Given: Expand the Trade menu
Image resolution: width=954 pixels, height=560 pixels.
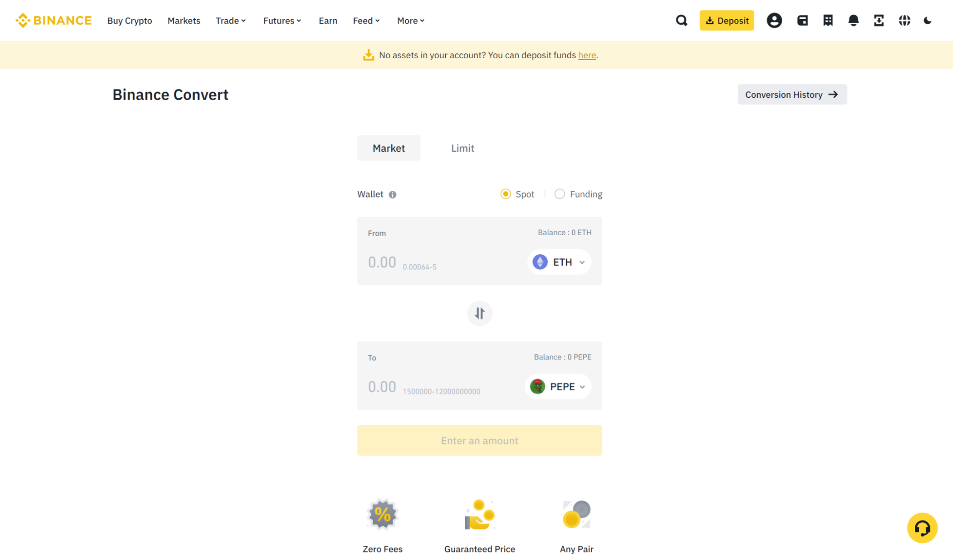Looking at the screenshot, I should click(231, 21).
